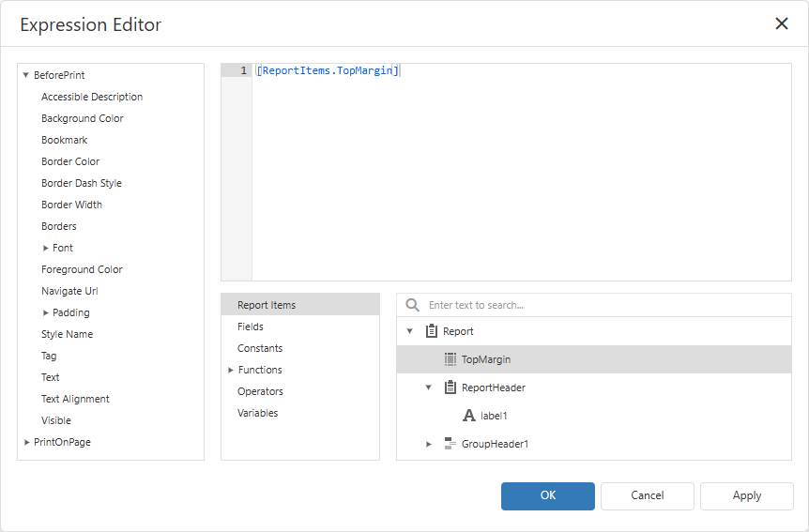Select Text Alignment property
Screen dimensions: 809x532
tap(75, 399)
